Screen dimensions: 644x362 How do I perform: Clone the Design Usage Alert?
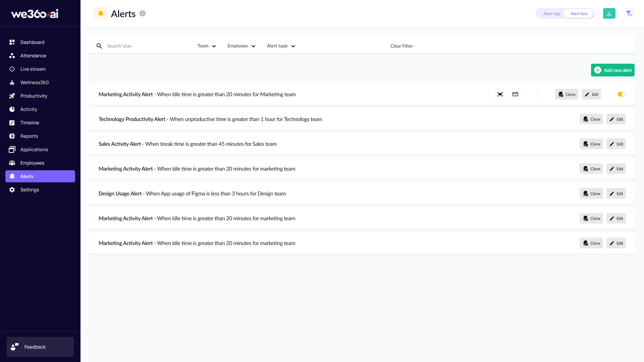591,193
